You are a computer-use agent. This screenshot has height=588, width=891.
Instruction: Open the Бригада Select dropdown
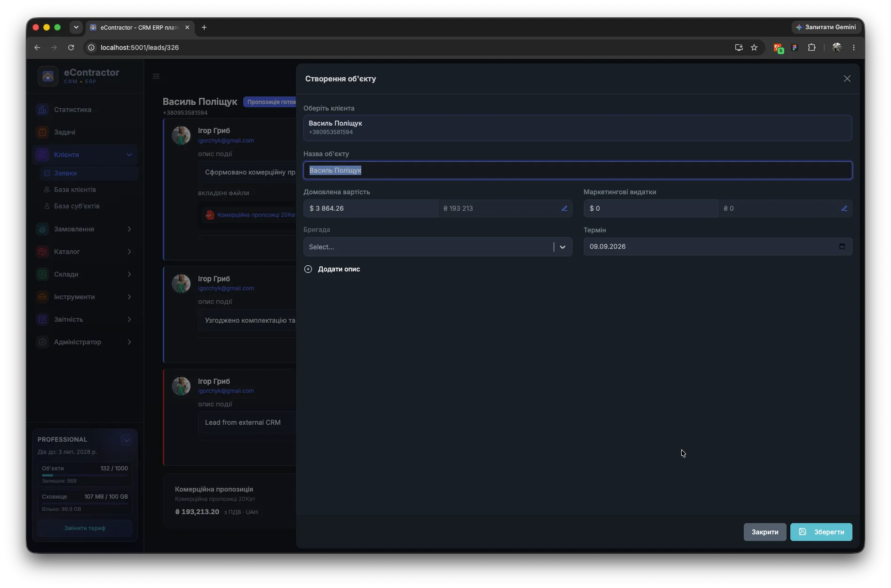[438, 247]
